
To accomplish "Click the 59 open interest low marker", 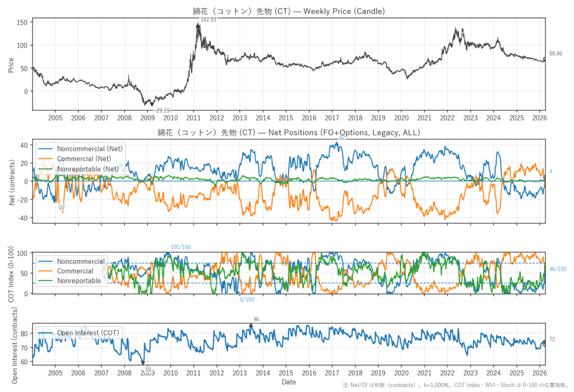I will click(148, 370).
